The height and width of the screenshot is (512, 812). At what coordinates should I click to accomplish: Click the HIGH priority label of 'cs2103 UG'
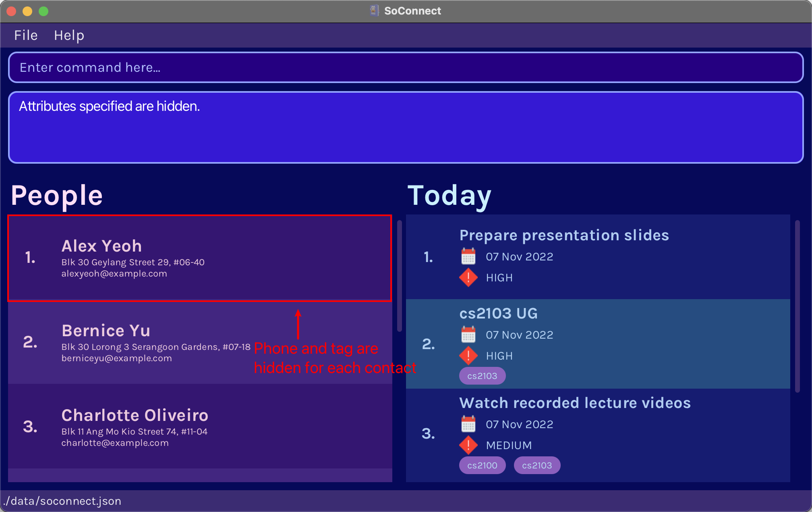point(499,356)
